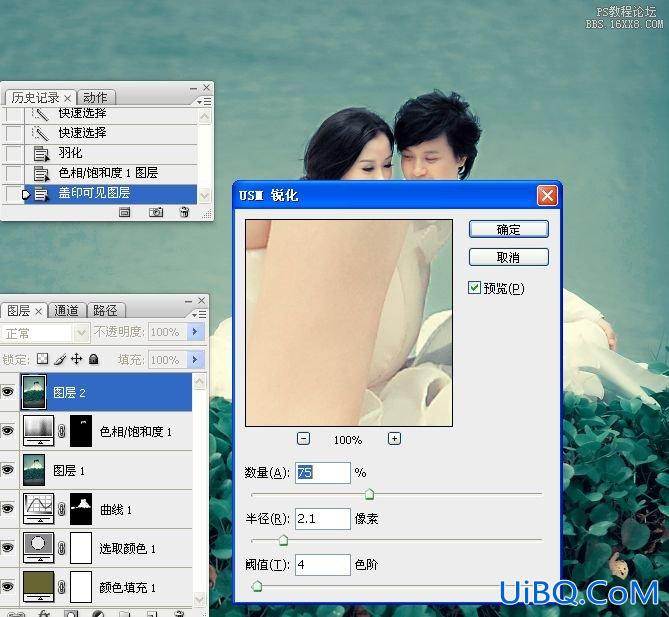
Task: Switch to the 通道 tab
Action: pos(67,311)
